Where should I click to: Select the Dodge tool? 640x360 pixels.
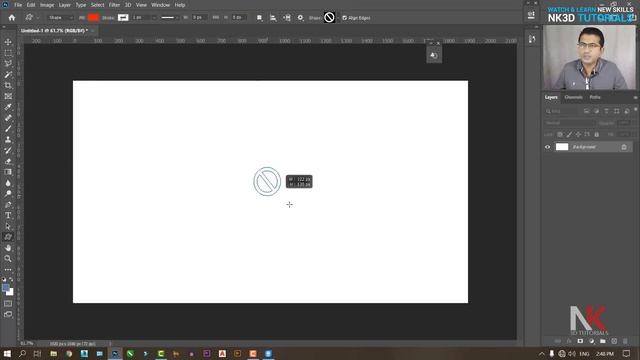(x=8, y=193)
